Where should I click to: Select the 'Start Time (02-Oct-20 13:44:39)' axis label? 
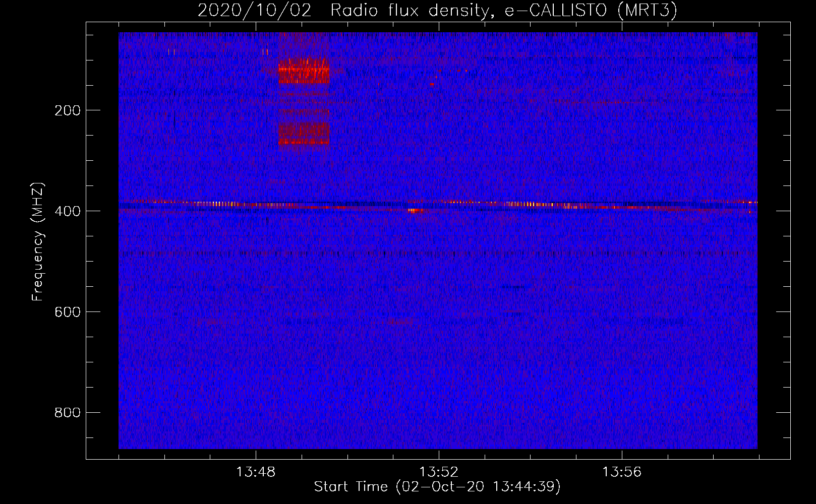pos(437,487)
